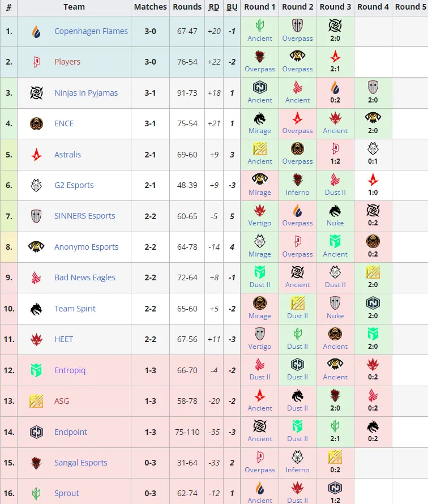Click the Endpoint logo in row 14
The height and width of the screenshot is (504, 428).
pyautogui.click(x=36, y=432)
